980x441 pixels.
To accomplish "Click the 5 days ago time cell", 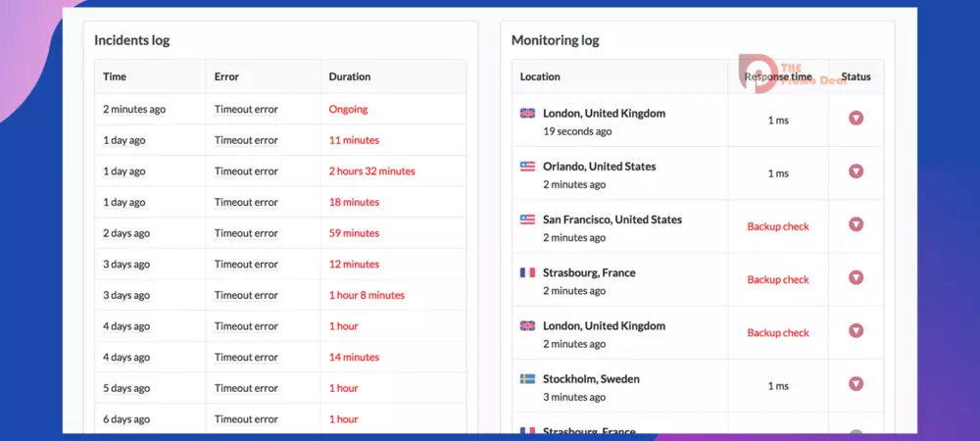I will (126, 388).
